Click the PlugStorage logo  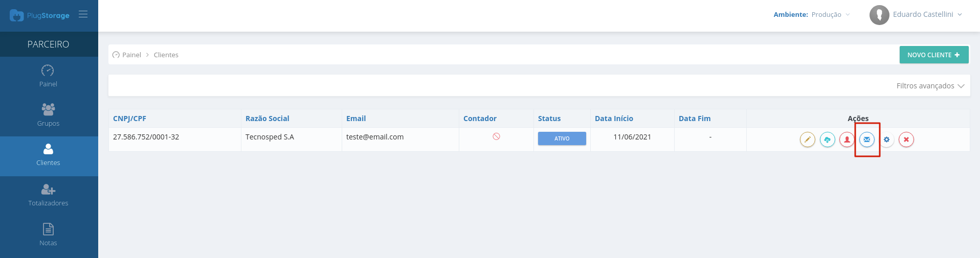pos(40,15)
